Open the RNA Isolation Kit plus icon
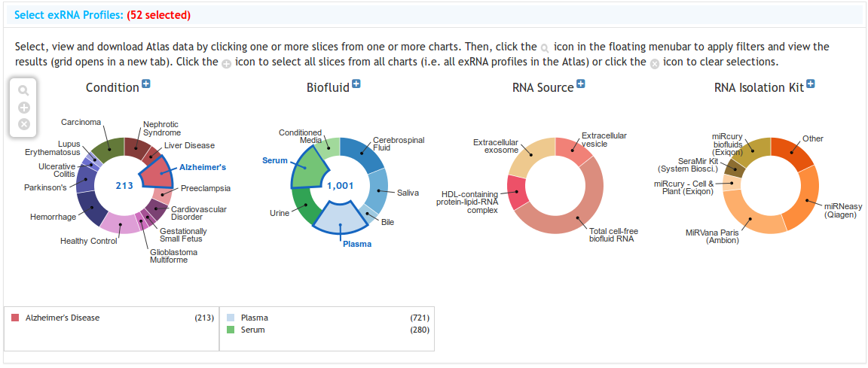The height and width of the screenshot is (368, 868). (811, 84)
